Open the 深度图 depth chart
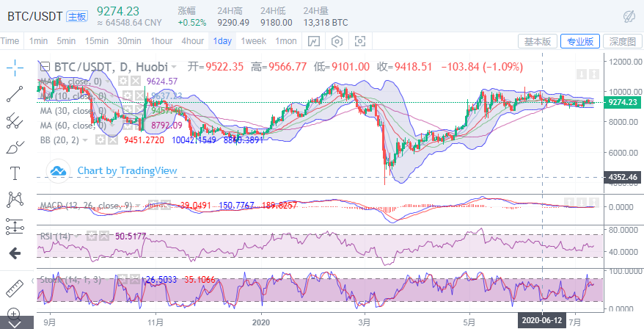Viewport: 644px width, 329px height. [623, 42]
